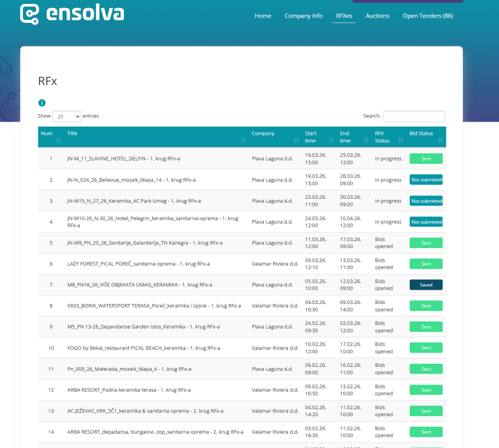Click RFX Status column sort icon
The width and height of the screenshot is (499, 448).
pos(400,141)
